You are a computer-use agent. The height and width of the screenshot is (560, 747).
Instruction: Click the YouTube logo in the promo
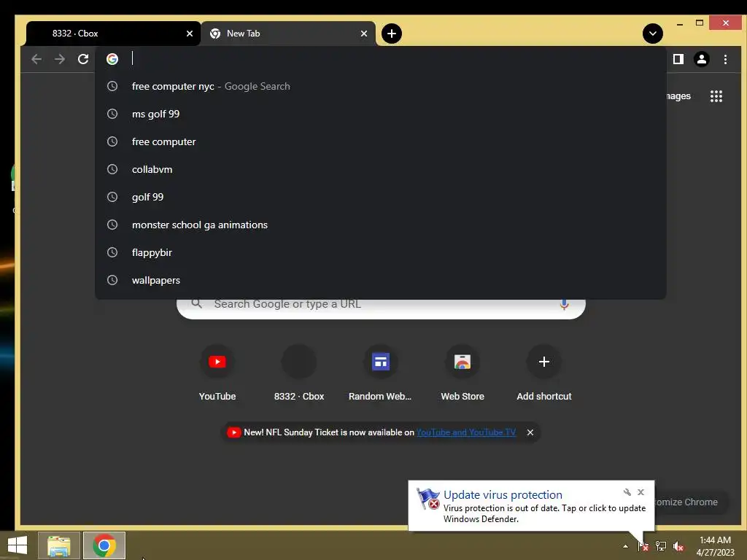(x=233, y=432)
